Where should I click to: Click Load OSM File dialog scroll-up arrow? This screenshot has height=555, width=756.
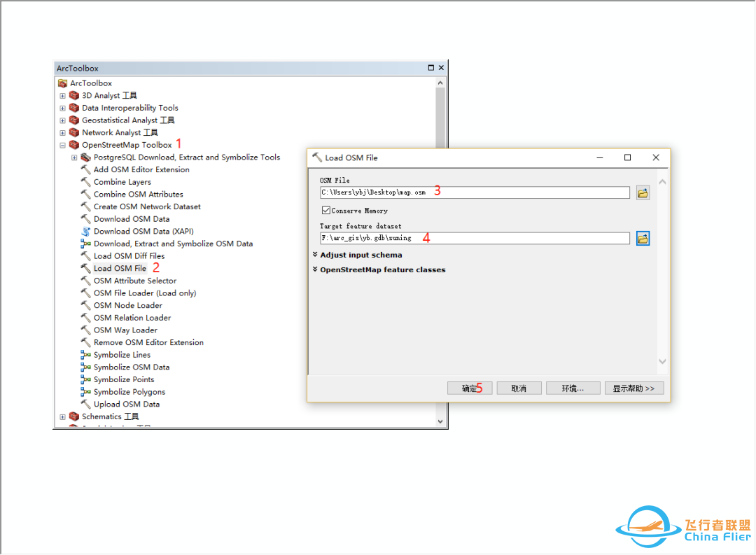click(x=662, y=182)
